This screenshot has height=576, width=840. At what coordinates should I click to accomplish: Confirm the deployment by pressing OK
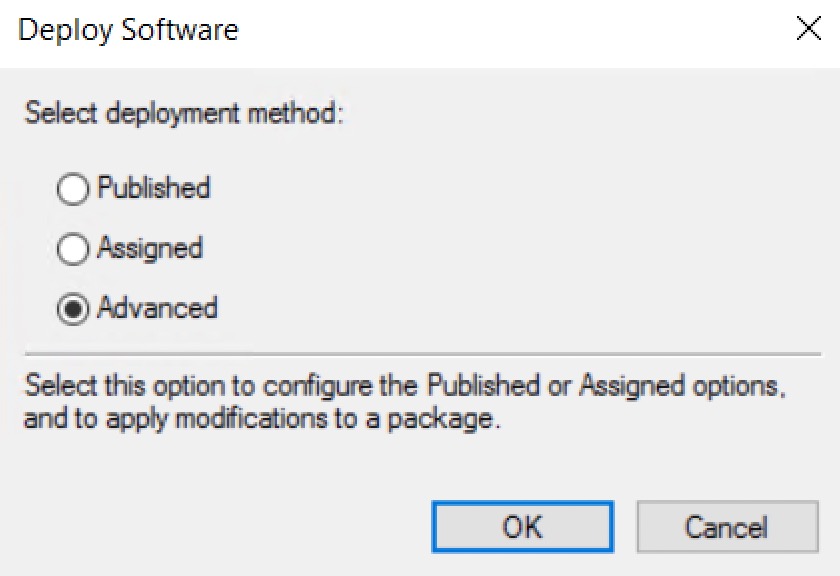point(522,527)
